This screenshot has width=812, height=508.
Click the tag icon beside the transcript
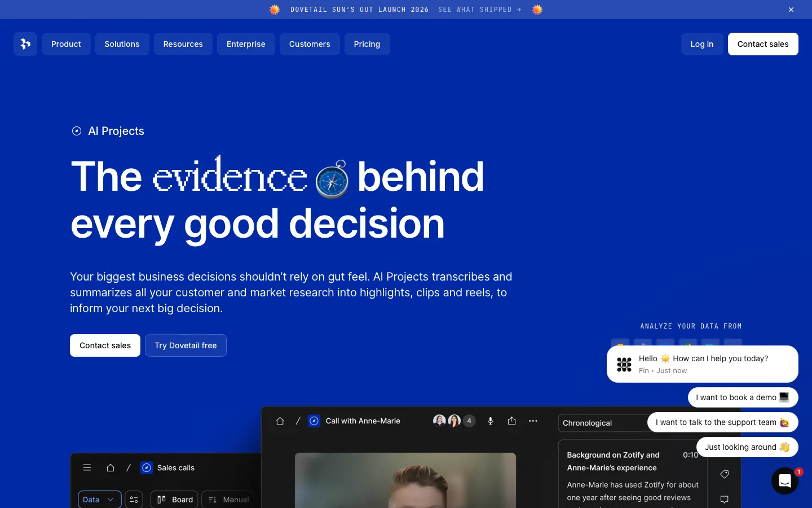[725, 474]
